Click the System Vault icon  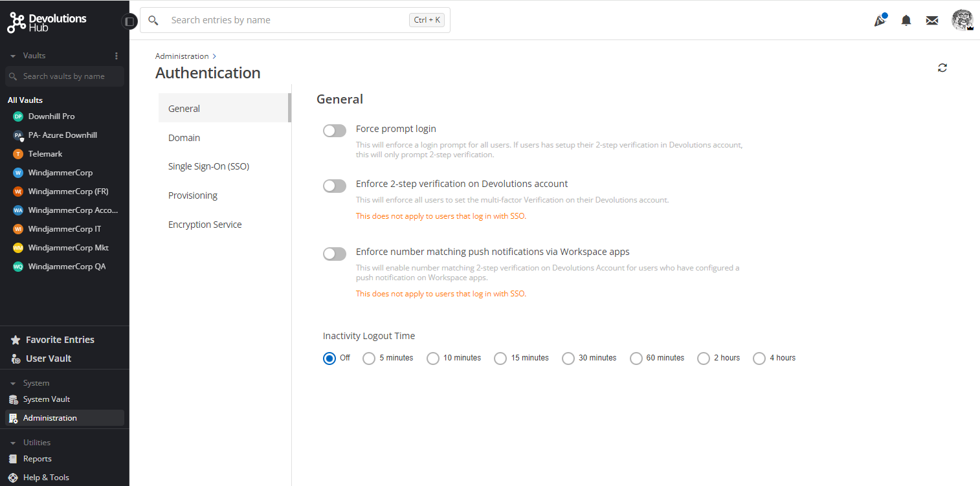(x=13, y=399)
